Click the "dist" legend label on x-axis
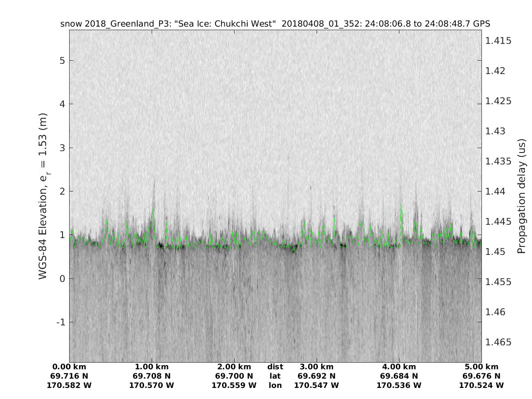 (275, 367)
